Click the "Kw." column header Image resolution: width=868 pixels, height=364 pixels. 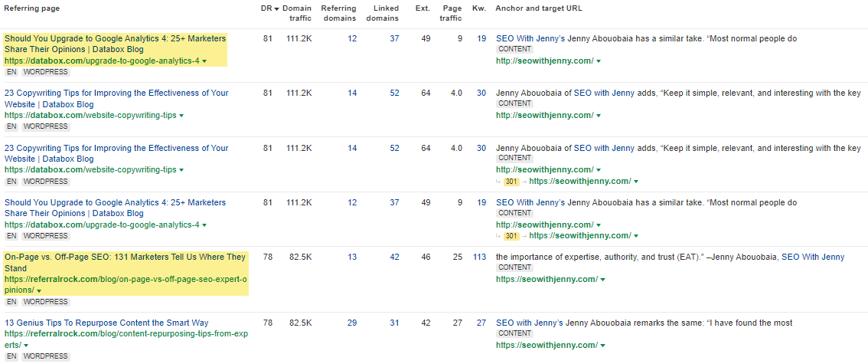(479, 8)
